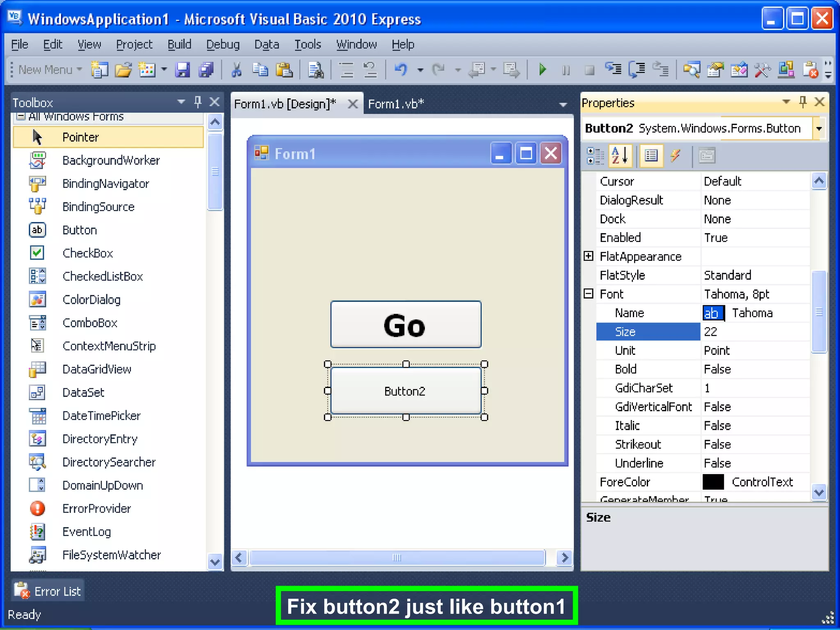Image resolution: width=840 pixels, height=630 pixels.
Task: Toggle auto-hide pin on the Properties panel
Action: (803, 102)
